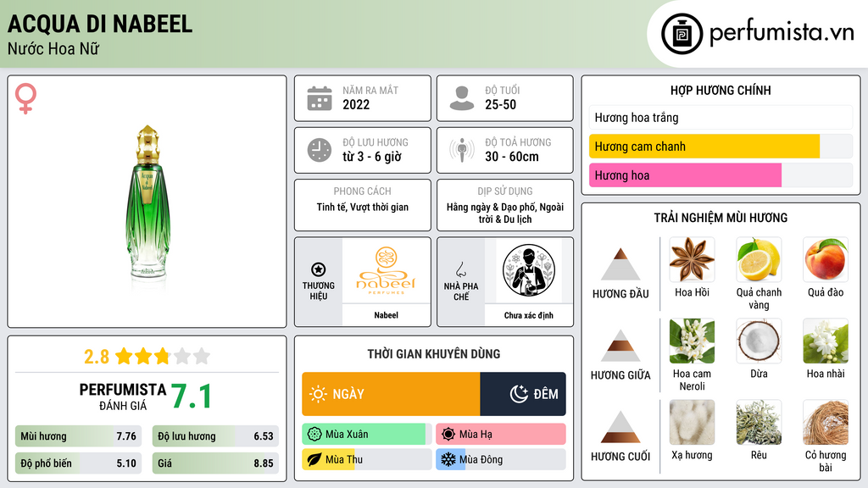Image resolution: width=868 pixels, height=488 pixels.
Task: Open the Nabeel Perfumes brand logo
Action: (386, 271)
